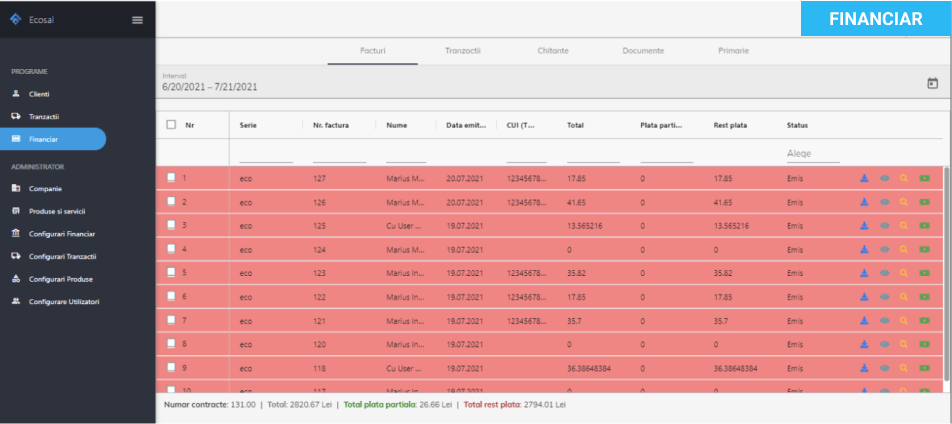Screen dimensions: 952x424
Task: Open Clienti in the sidebar
Action: (39, 94)
